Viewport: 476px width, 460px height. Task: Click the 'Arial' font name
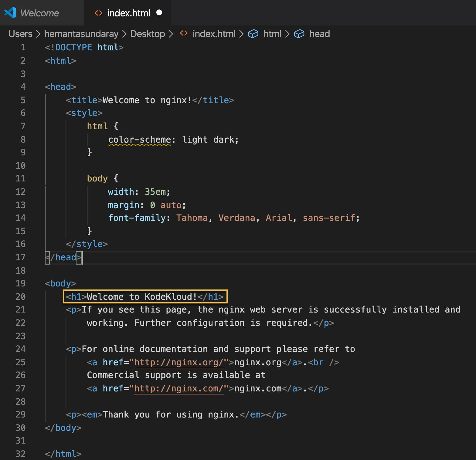[279, 218]
